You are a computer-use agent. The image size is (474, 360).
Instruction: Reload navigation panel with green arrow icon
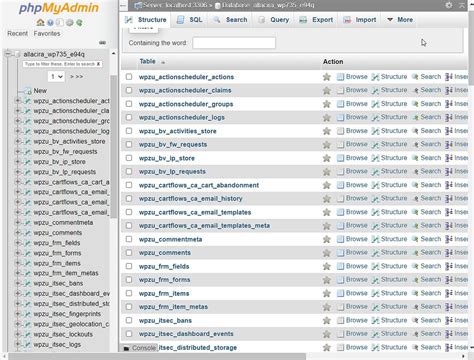point(79,23)
